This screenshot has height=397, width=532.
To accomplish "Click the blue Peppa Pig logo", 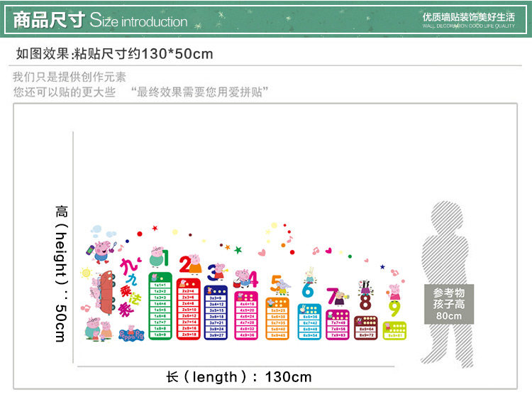I will (x=132, y=334).
